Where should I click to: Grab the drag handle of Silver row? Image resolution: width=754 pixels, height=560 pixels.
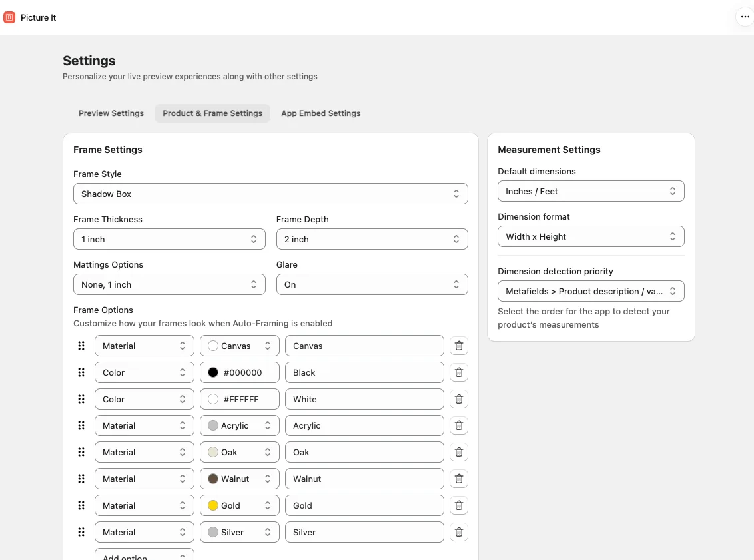[x=81, y=532]
